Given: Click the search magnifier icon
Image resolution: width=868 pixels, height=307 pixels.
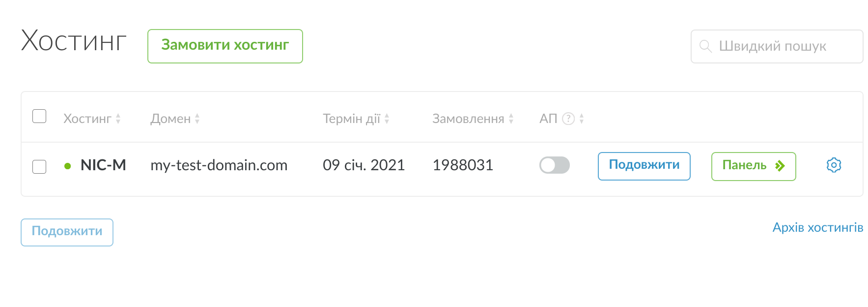Looking at the screenshot, I should click(x=705, y=46).
